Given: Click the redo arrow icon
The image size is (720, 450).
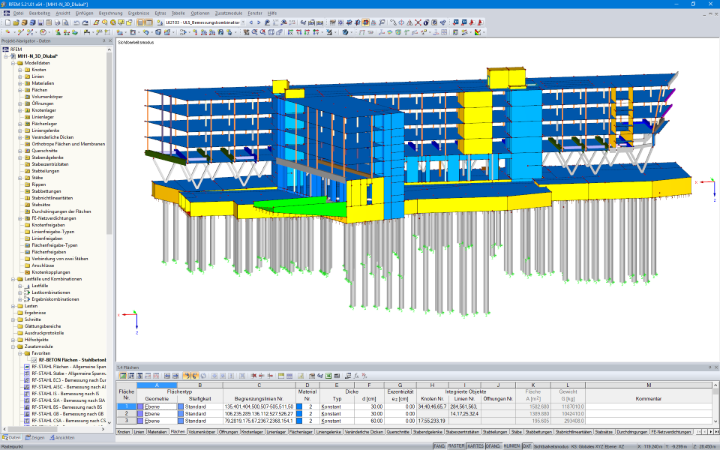Looking at the screenshot, I should [x=85, y=22].
